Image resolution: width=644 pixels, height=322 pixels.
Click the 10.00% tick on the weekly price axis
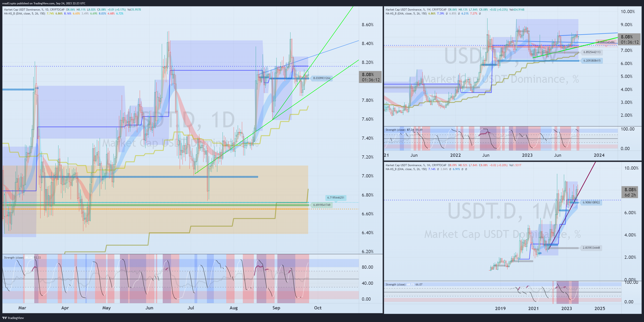point(627,11)
